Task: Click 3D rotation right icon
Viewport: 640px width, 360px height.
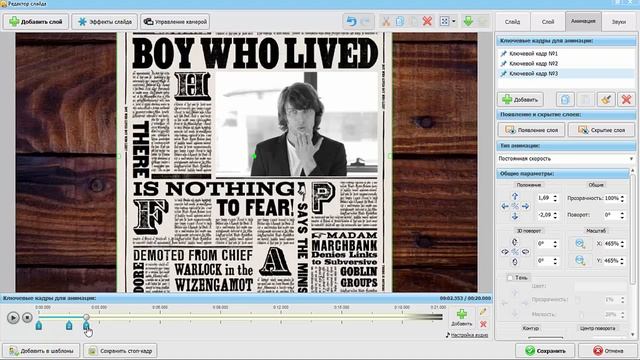Action: pos(525,252)
